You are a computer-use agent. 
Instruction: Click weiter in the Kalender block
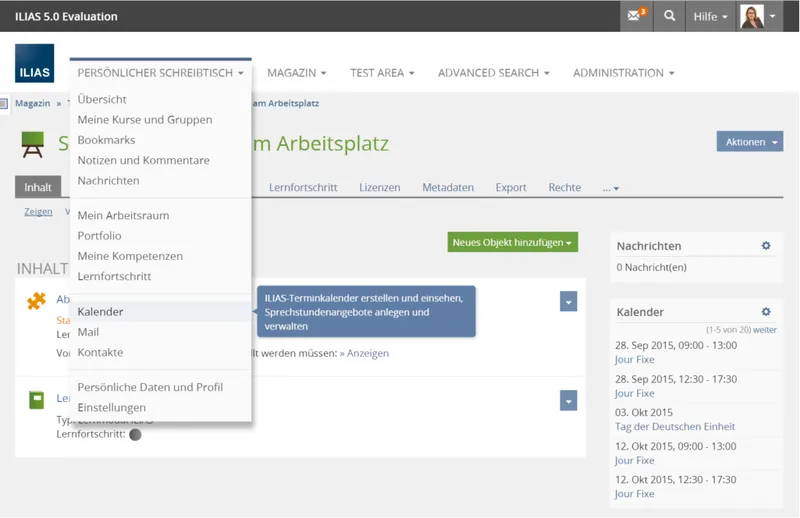(765, 330)
